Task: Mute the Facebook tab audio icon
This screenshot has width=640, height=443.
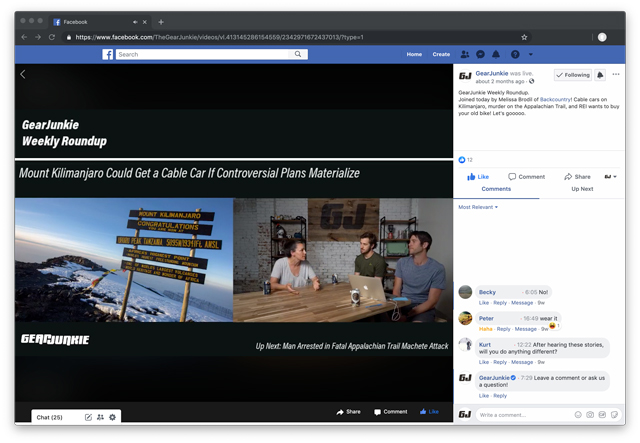Action: [135, 22]
